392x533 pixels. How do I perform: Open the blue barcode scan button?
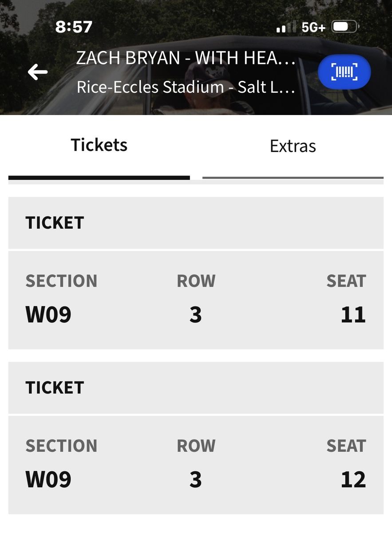[344, 72]
